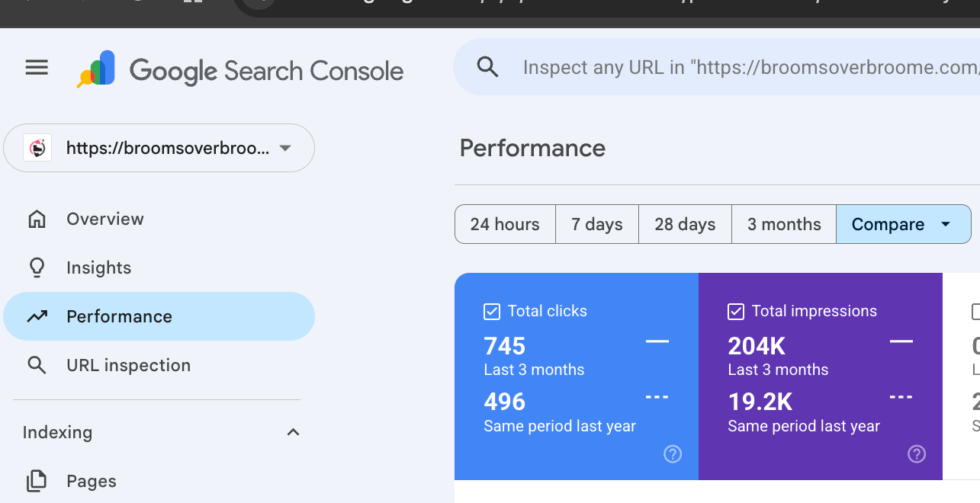The width and height of the screenshot is (980, 503).
Task: Click the search magnifier icon
Action: (488, 67)
